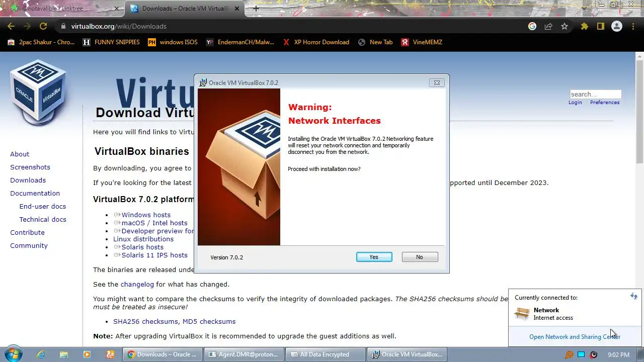This screenshot has width=644, height=362.
Task: Open the EndermanCH/Malw... bookmark
Action: pos(240,42)
